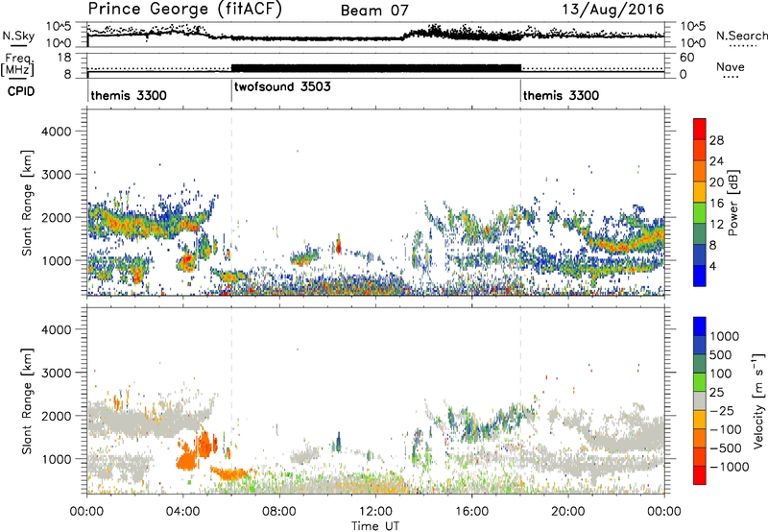Click the -1000 label on velocity colorbar

[x=730, y=467]
